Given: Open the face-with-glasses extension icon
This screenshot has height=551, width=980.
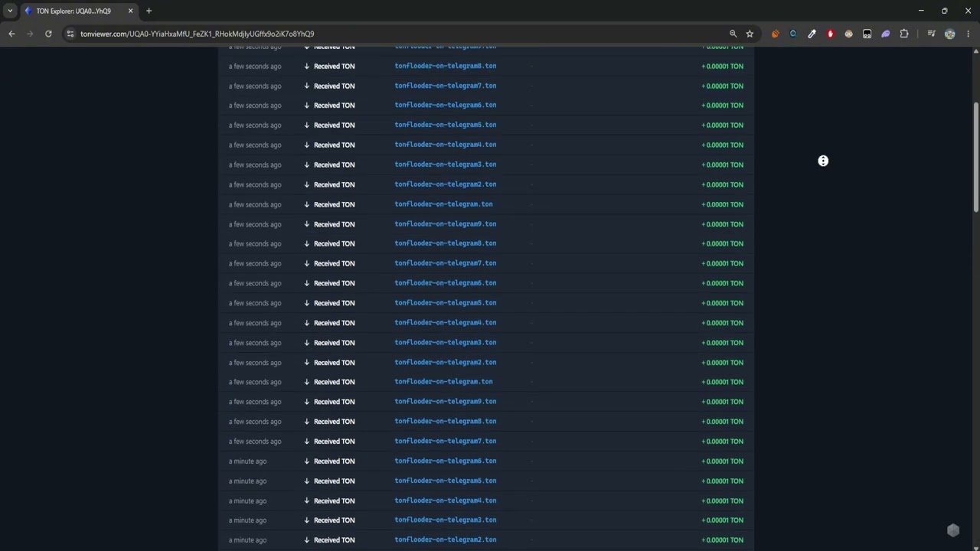Looking at the screenshot, I should 848,34.
